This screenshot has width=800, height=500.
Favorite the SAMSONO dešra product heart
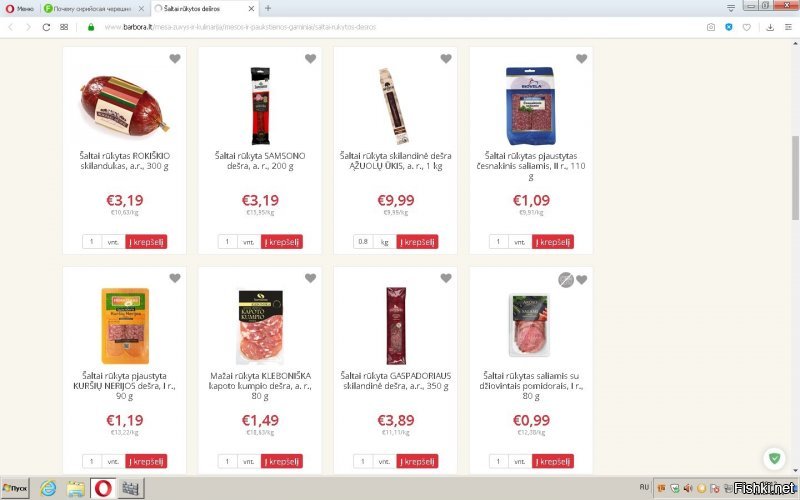[x=310, y=59]
